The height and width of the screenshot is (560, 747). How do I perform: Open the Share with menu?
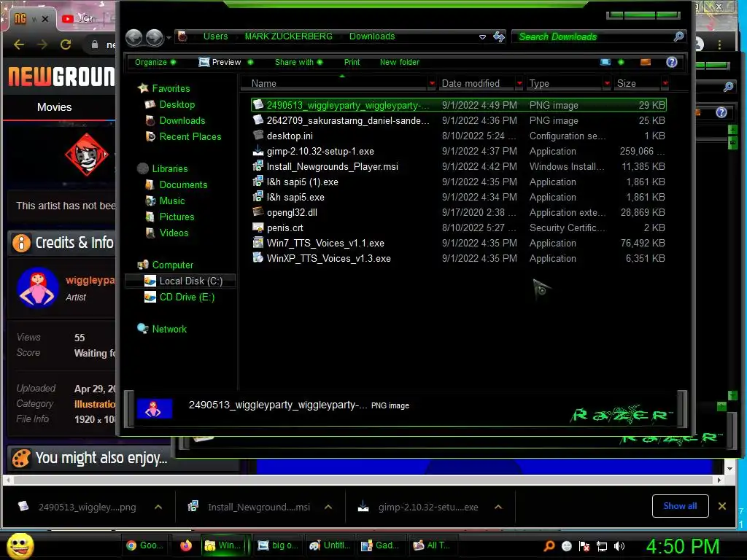click(x=298, y=62)
